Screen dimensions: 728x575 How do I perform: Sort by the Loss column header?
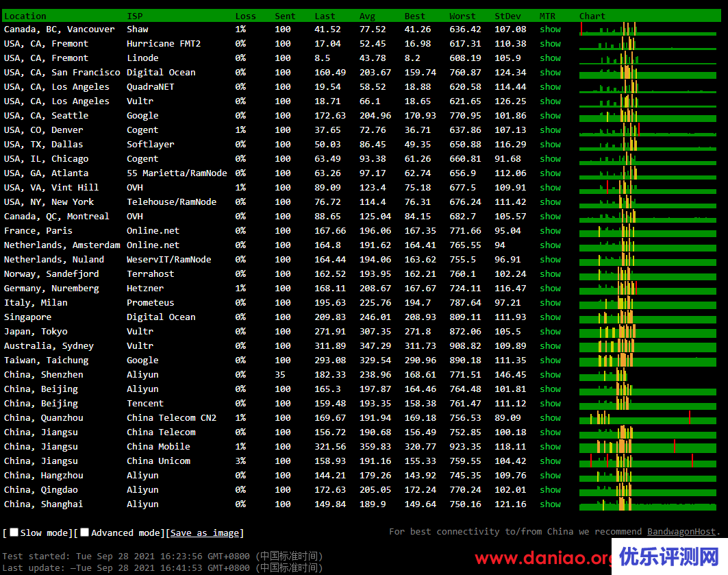pyautogui.click(x=246, y=16)
